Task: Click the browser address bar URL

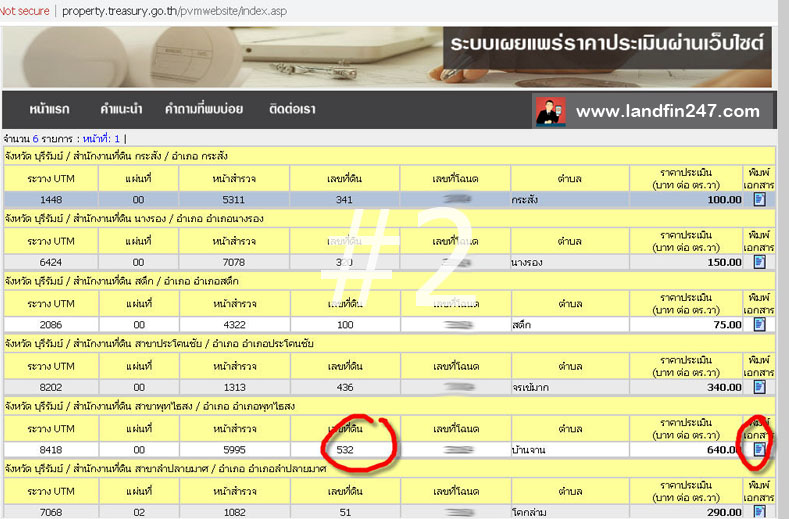Action: coord(174,11)
